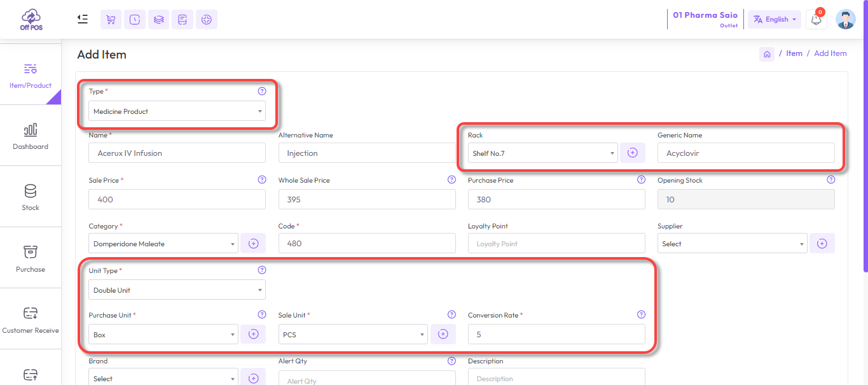This screenshot has height=385, width=868.
Task: Show help tooltip for Purchase Unit
Action: point(262,315)
